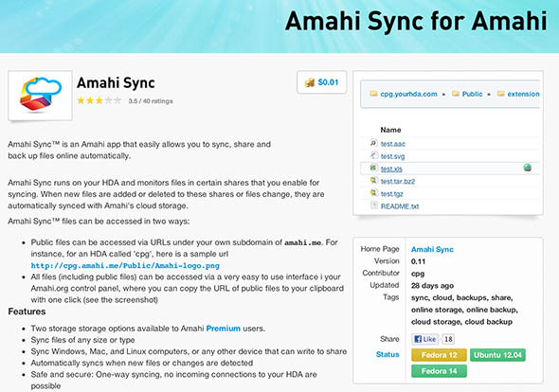Click the coins icon on price button

click(x=310, y=82)
